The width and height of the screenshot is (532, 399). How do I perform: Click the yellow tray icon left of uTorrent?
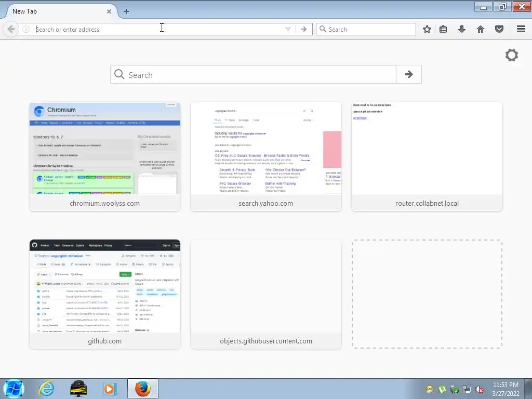point(430,390)
